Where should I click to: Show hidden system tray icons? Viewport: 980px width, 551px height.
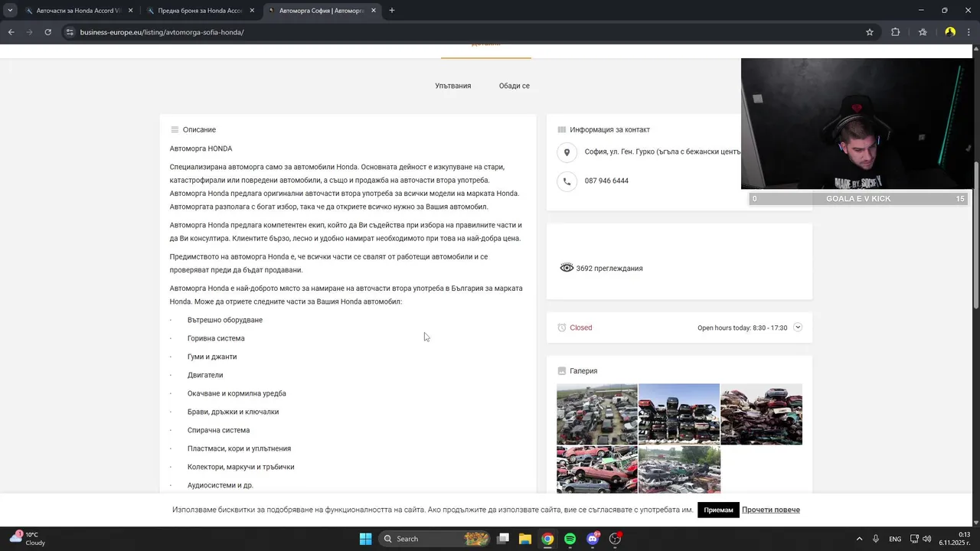point(859,539)
